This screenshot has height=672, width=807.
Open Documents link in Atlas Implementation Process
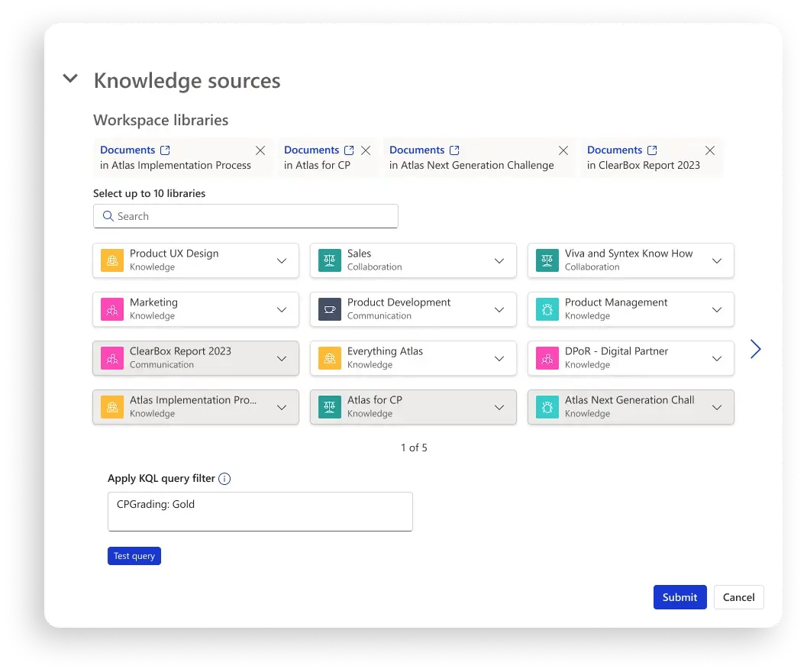(128, 150)
